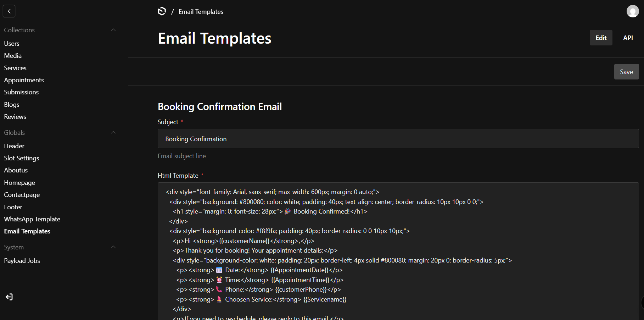Switch to the API tab
The image size is (644, 320).
(x=628, y=38)
